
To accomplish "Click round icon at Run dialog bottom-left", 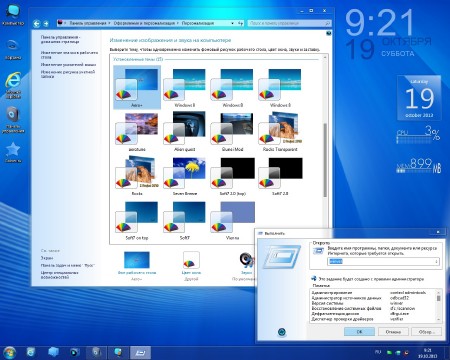I will 282,332.
